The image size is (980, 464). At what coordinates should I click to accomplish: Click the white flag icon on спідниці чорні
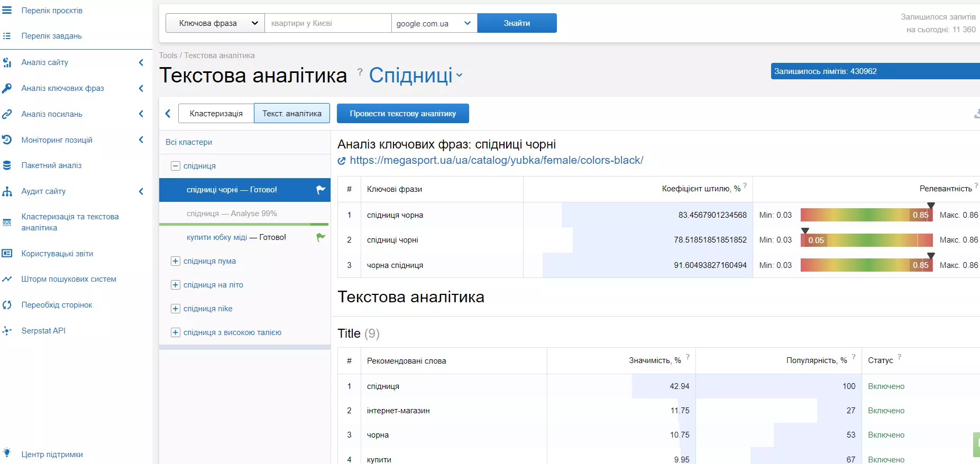pyautogui.click(x=320, y=190)
